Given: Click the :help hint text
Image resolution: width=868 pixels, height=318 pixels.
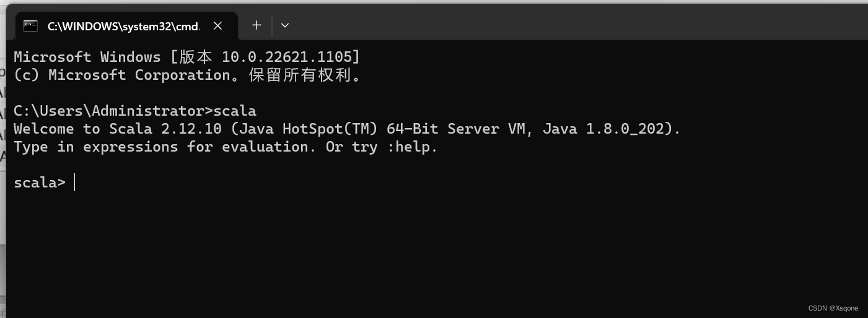Looking at the screenshot, I should click(412, 147).
